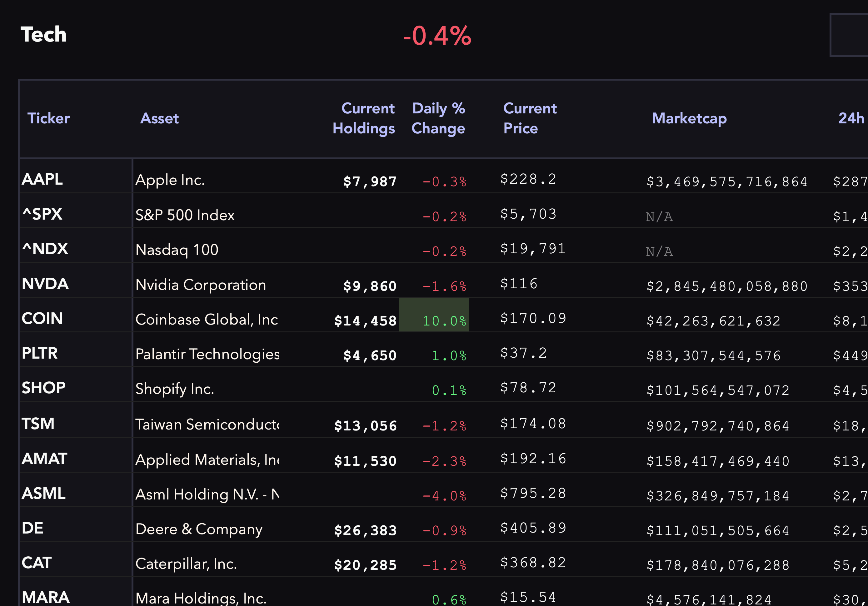Screen dimensions: 868x606
Task: Click the $3,469,575,716,864 marketcap value
Action: click(x=726, y=182)
